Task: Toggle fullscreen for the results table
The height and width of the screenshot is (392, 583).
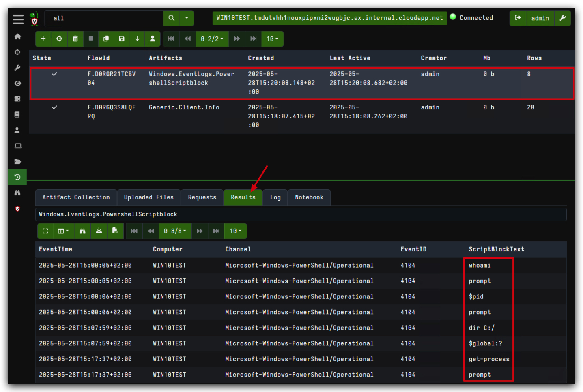Action: (45, 231)
